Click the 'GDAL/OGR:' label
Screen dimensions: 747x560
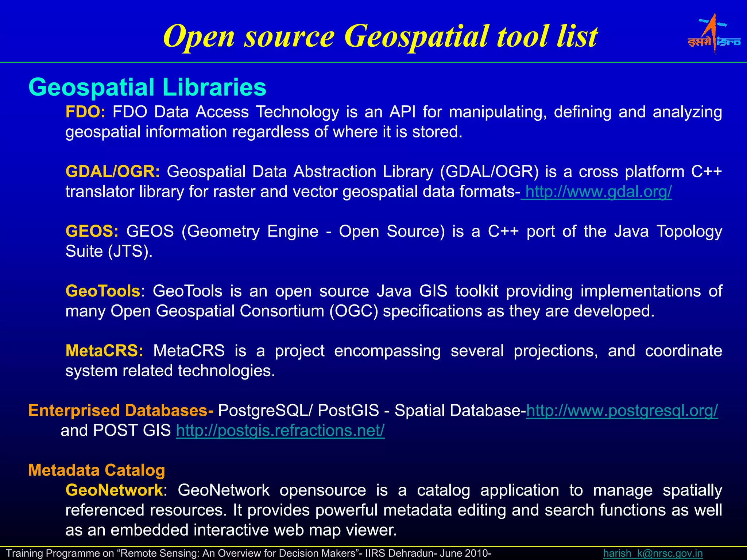point(112,172)
